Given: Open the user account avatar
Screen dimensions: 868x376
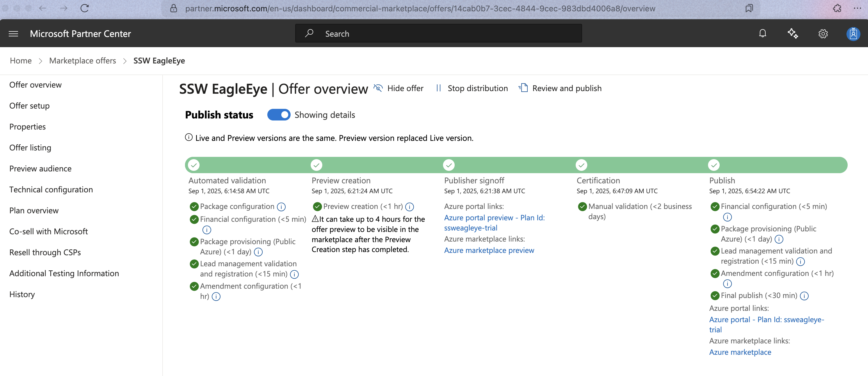Looking at the screenshot, I should [x=853, y=34].
